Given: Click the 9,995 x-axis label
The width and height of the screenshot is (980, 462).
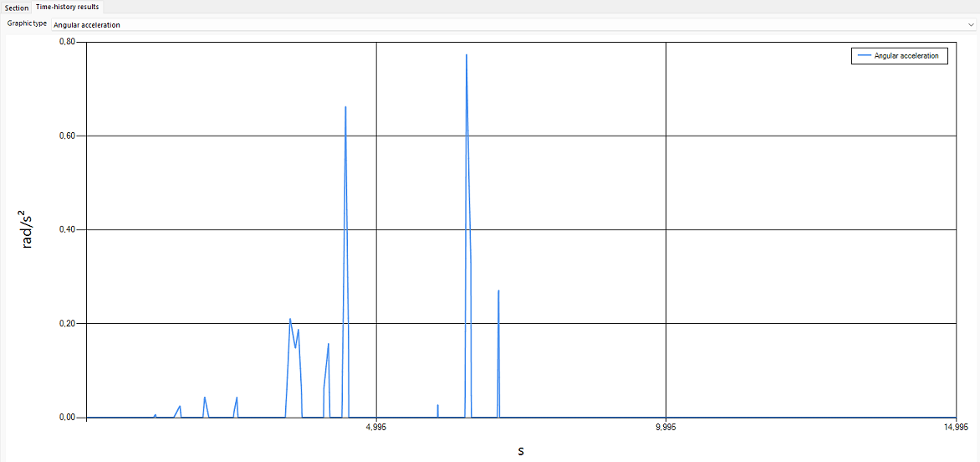Looking at the screenshot, I should point(666,427).
